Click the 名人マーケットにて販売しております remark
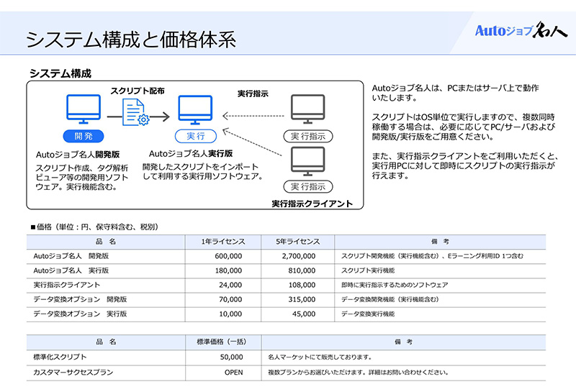 coord(320,357)
